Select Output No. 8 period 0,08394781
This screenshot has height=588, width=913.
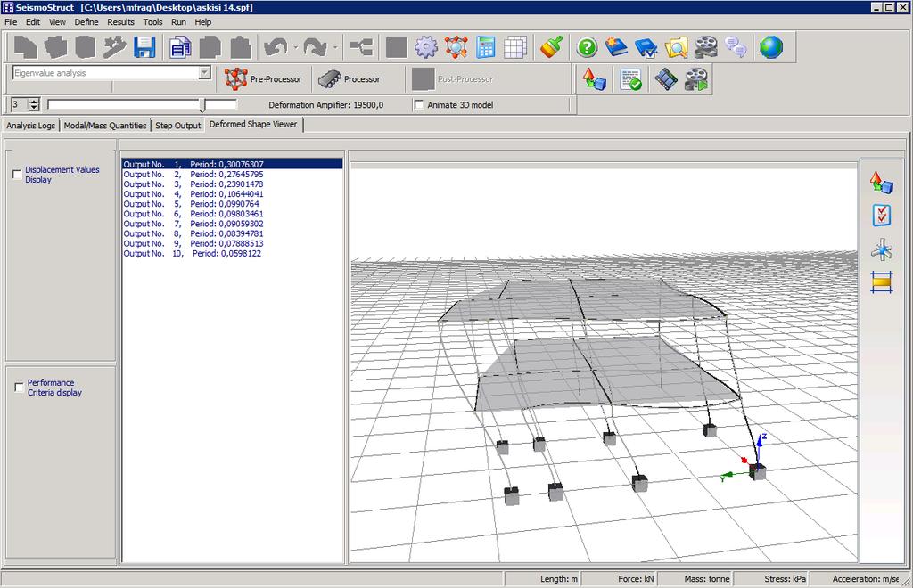click(233, 233)
